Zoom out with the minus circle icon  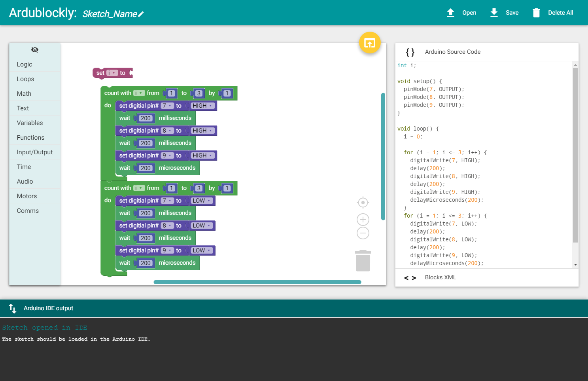coord(363,233)
